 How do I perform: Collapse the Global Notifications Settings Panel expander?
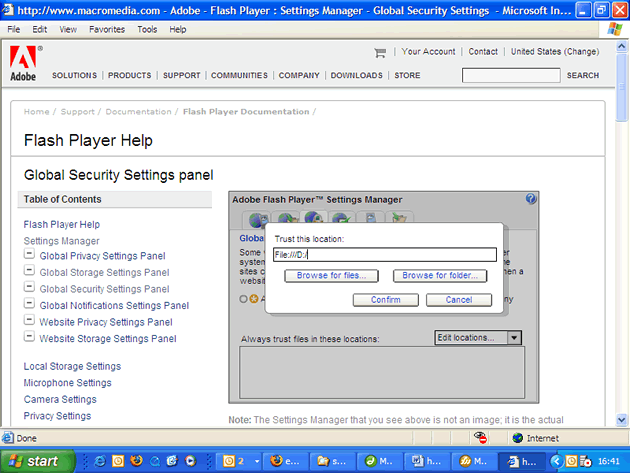click(x=29, y=304)
